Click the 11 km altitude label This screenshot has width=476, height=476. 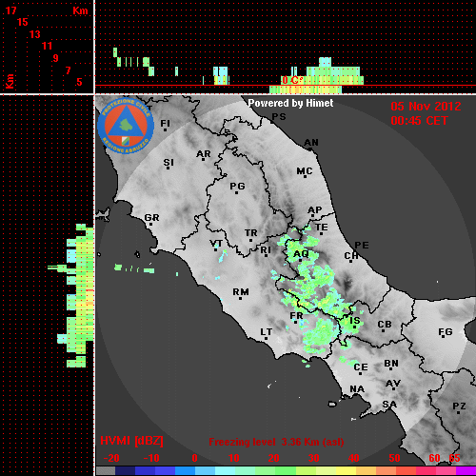point(47,46)
